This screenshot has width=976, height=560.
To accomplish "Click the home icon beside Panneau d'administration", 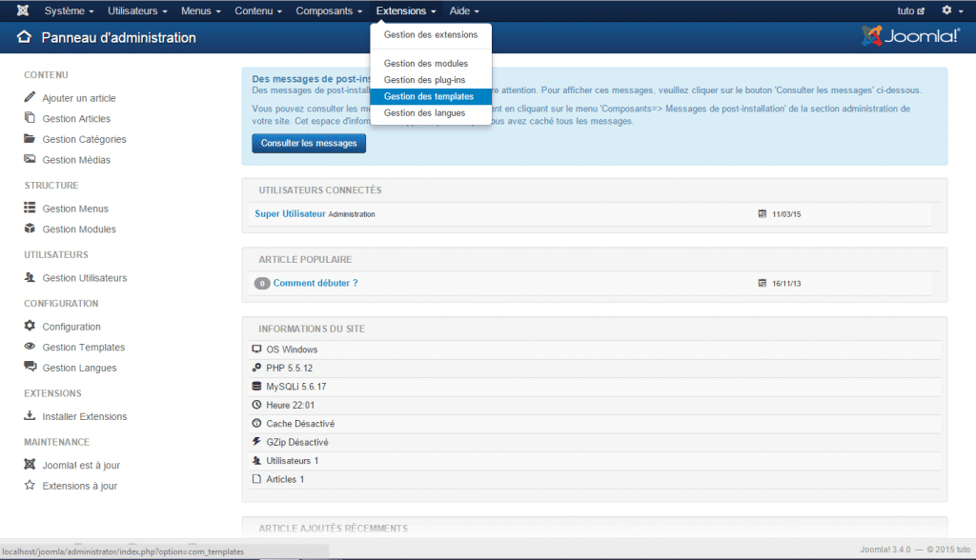I will 24,38.
